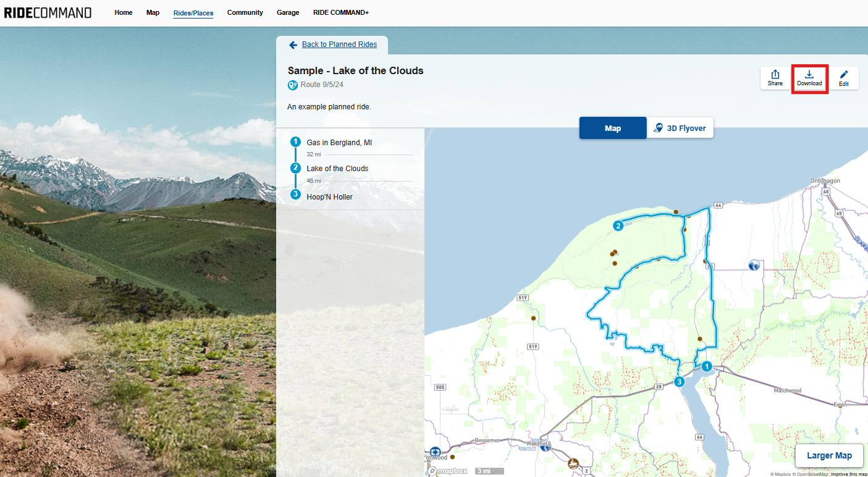Edit the planned ride
The image size is (868, 477).
coord(844,78)
